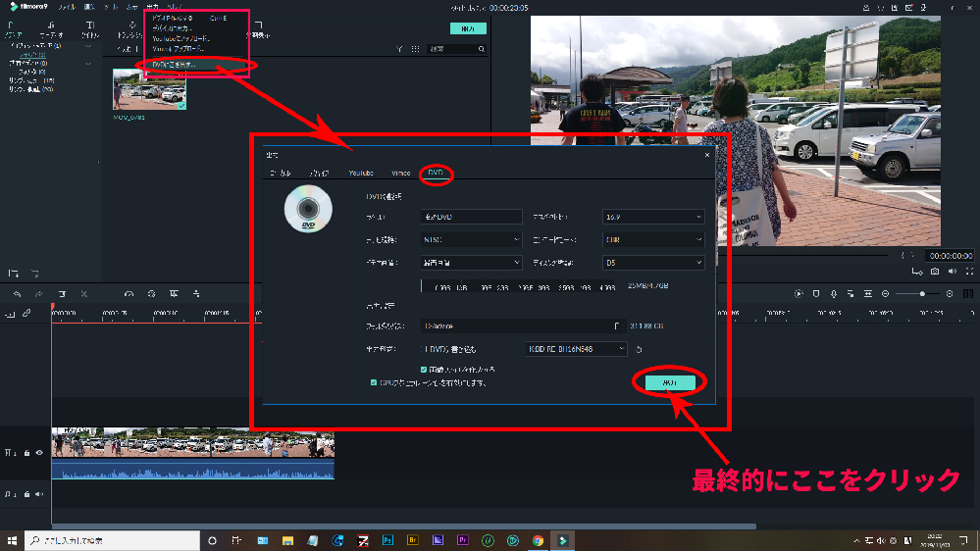Take a snapshot with the camera icon
980x551 pixels.
pyautogui.click(x=934, y=272)
